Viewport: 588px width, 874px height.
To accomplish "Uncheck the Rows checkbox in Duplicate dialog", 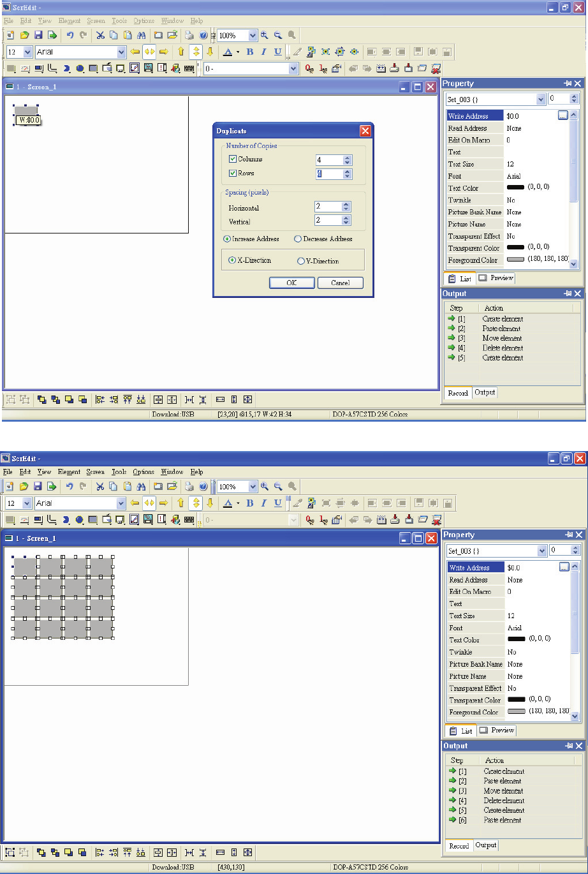I will click(x=233, y=173).
